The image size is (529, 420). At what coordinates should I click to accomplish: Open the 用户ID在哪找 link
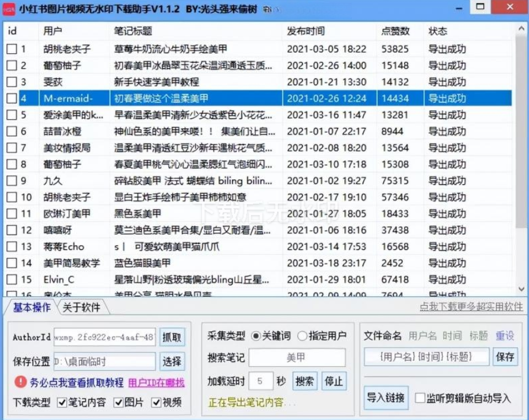pyautogui.click(x=156, y=383)
